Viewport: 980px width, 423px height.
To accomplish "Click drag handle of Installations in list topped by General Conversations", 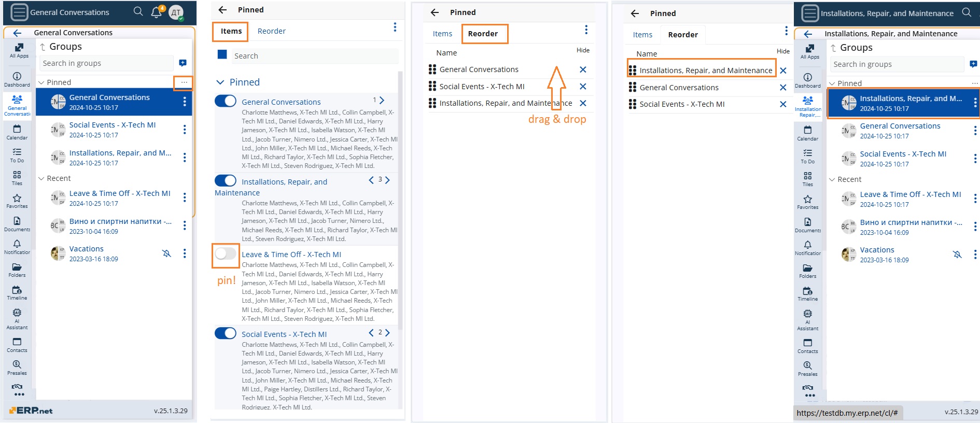I will pos(432,103).
